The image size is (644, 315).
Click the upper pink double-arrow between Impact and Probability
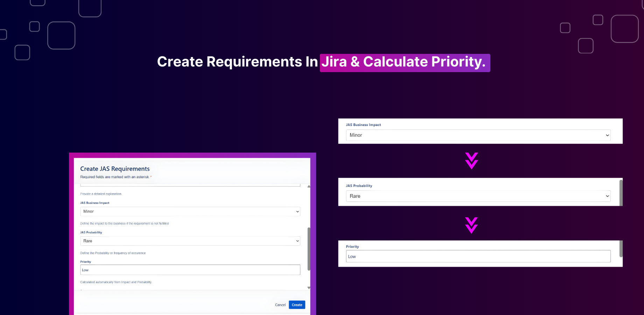471,161
